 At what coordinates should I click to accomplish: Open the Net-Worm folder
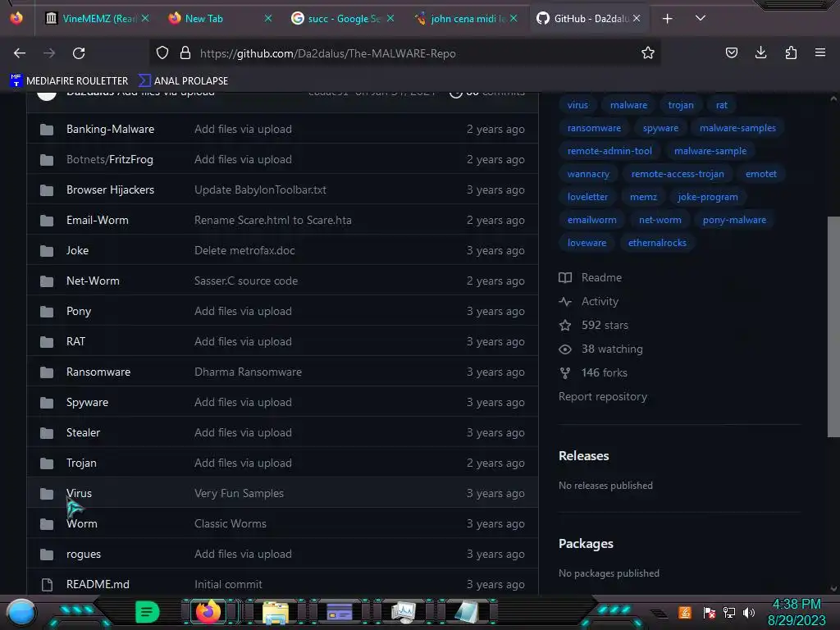(93, 281)
